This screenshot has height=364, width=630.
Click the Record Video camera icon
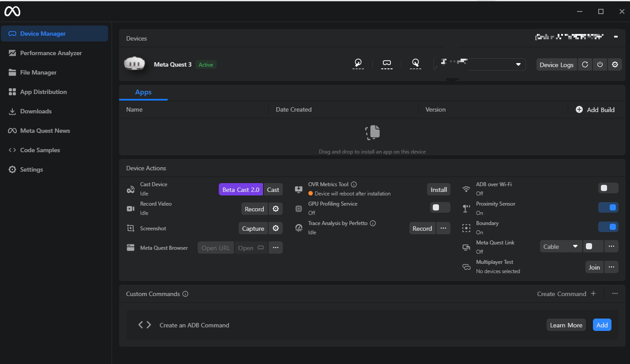point(131,209)
